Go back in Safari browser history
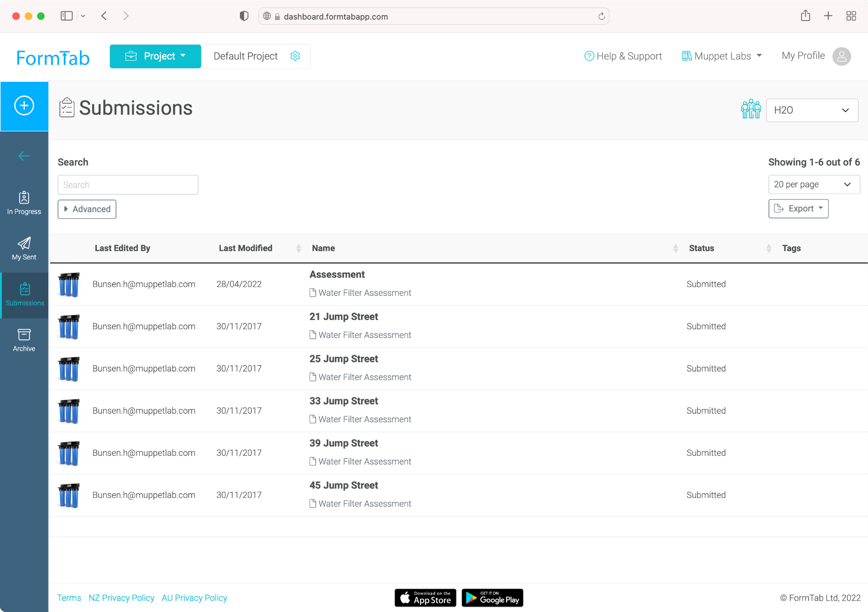The height and width of the screenshot is (612, 868). (104, 16)
